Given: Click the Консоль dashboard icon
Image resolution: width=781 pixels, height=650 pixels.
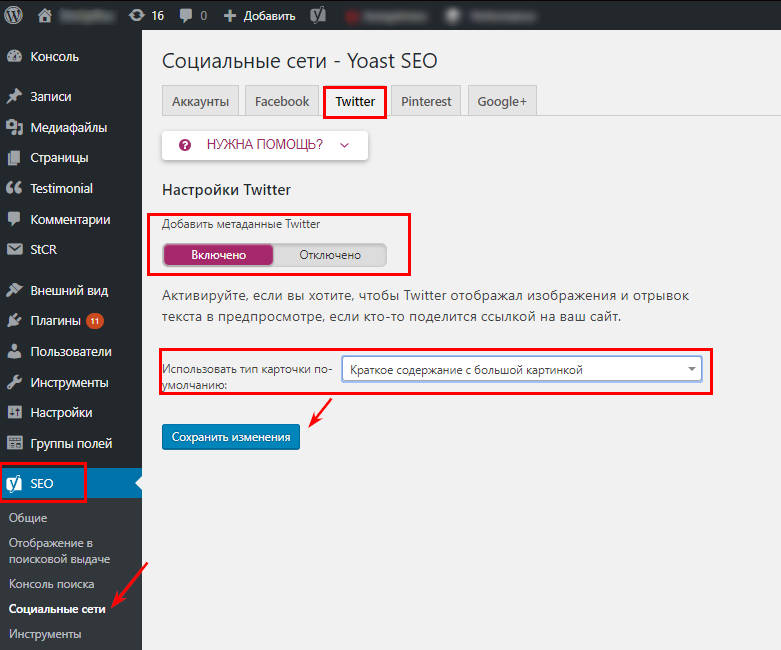Looking at the screenshot, I should pos(14,56).
